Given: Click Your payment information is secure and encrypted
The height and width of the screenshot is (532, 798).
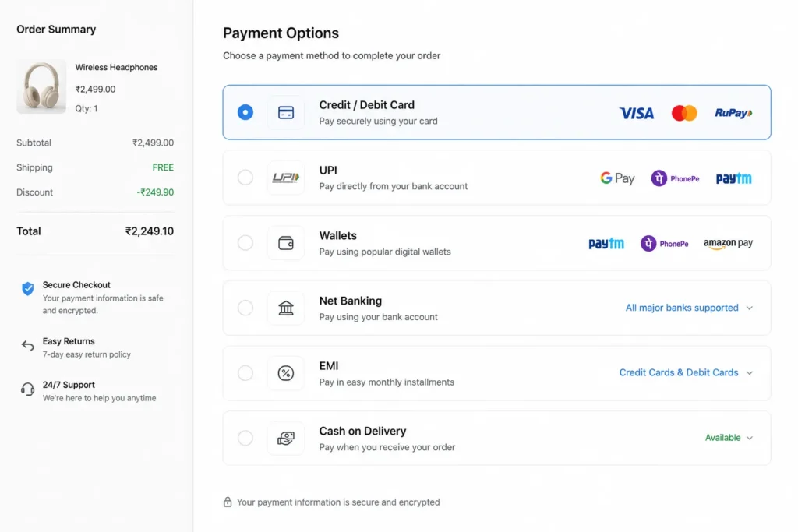Looking at the screenshot, I should point(338,502).
